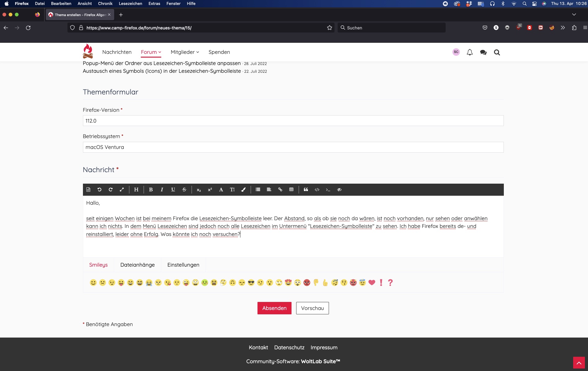
Task: Open a new browser tab
Action: (x=121, y=15)
